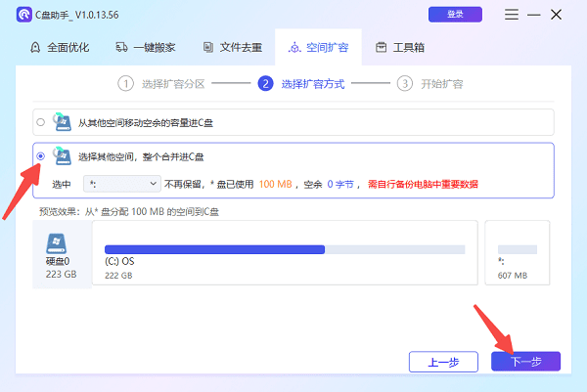This screenshot has width=587, height=392.
Task: Minimize the C盘助手 window
Action: coord(534,15)
